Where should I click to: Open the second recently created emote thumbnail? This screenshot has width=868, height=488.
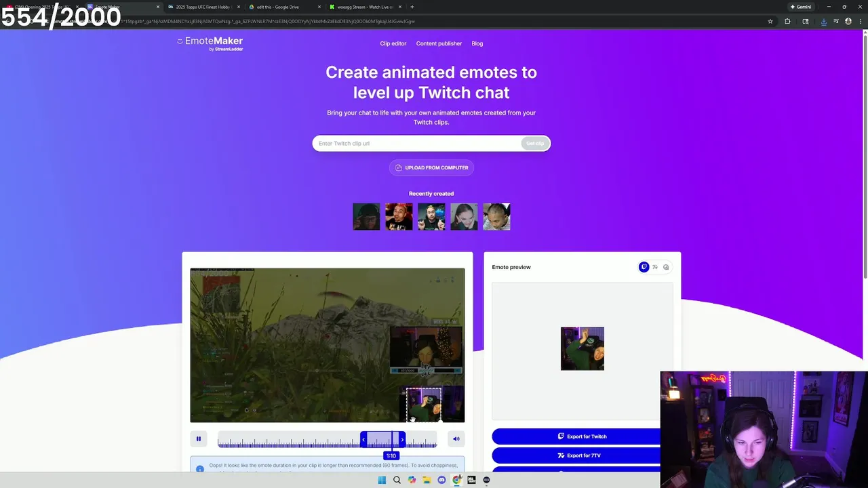click(x=399, y=217)
